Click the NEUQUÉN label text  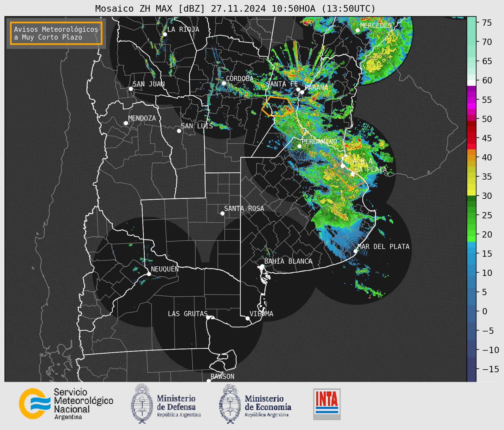pyautogui.click(x=165, y=269)
